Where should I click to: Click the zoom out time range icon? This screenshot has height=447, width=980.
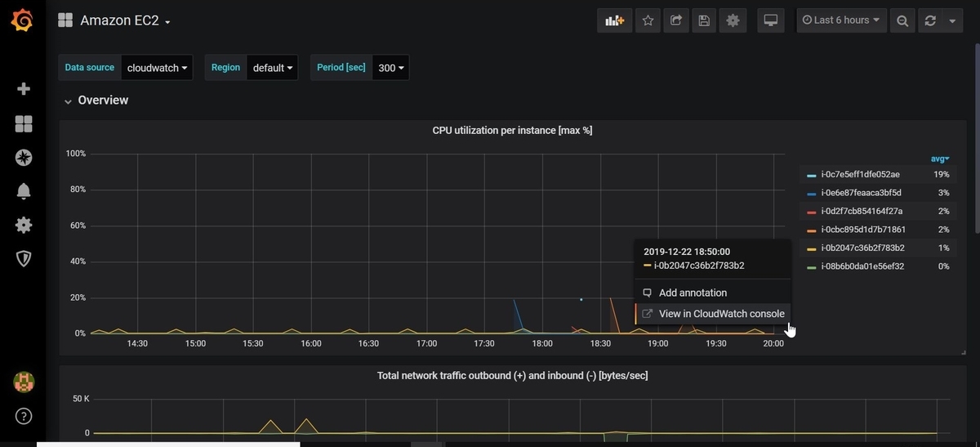pyautogui.click(x=902, y=21)
